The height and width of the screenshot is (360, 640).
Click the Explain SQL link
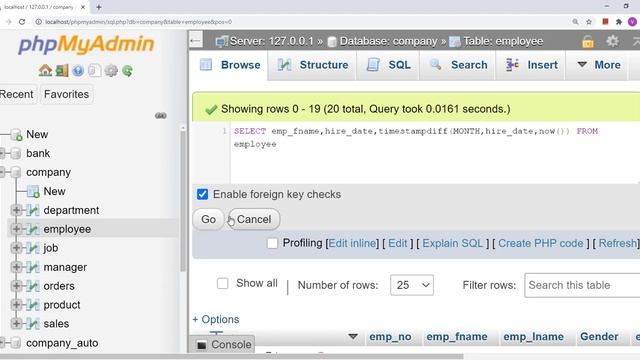(452, 244)
